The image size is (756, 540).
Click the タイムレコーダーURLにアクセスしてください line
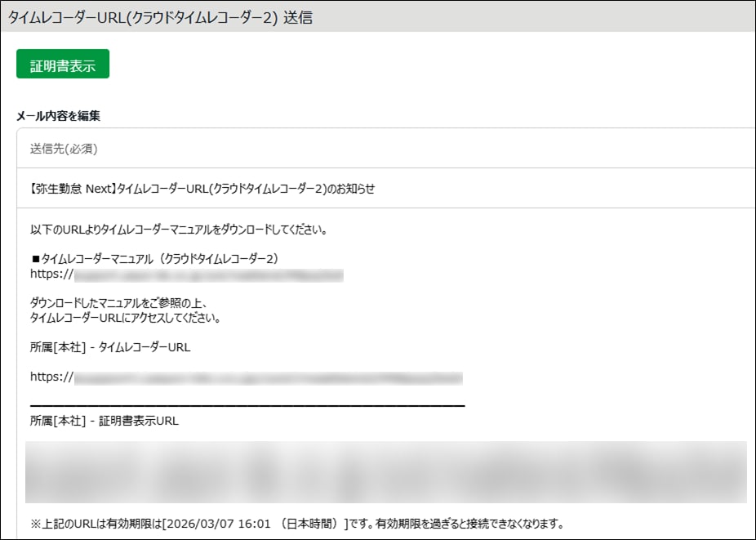125,318
